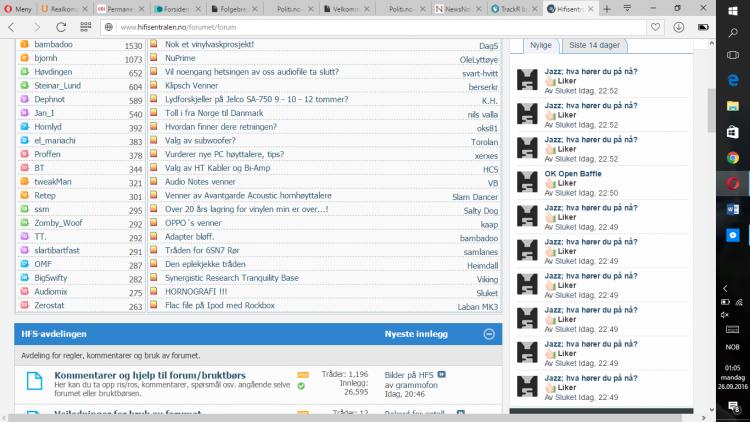750x422 pixels.
Task: Click the thread icon beside NuPrime
Action: pos(154,58)
